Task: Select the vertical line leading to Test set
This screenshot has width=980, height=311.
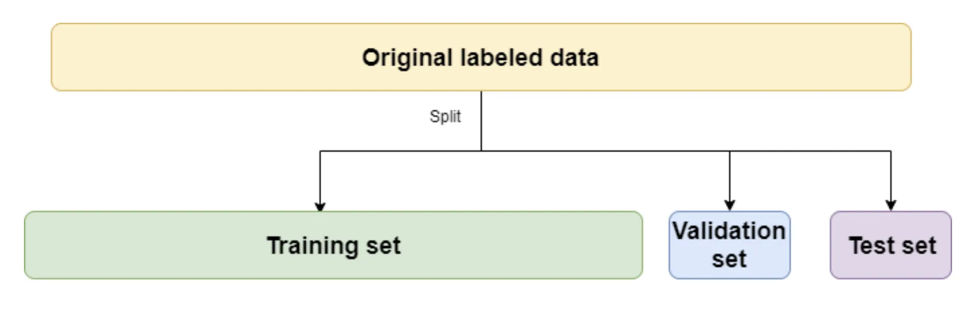Action: 891,175
